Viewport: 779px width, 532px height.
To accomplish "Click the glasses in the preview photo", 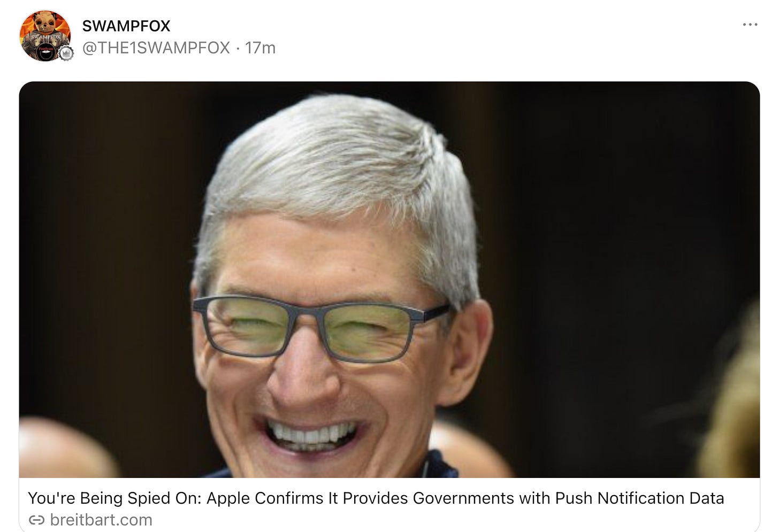I will [321, 327].
